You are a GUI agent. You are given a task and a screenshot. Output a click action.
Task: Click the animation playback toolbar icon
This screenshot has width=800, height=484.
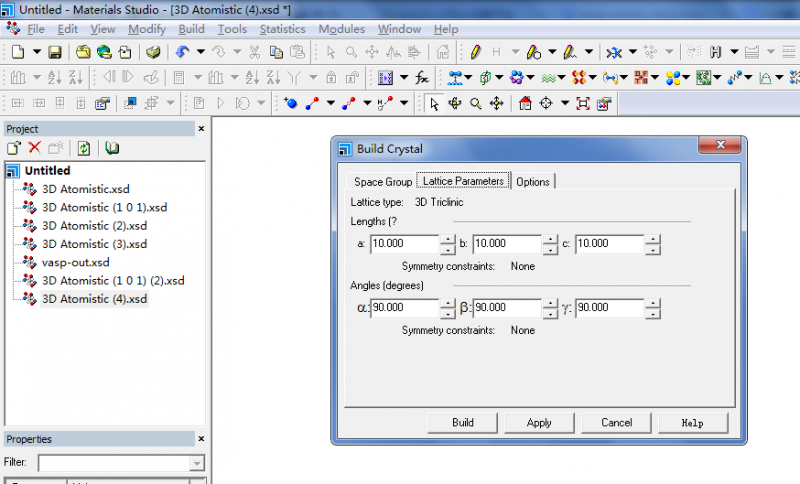pos(386,78)
